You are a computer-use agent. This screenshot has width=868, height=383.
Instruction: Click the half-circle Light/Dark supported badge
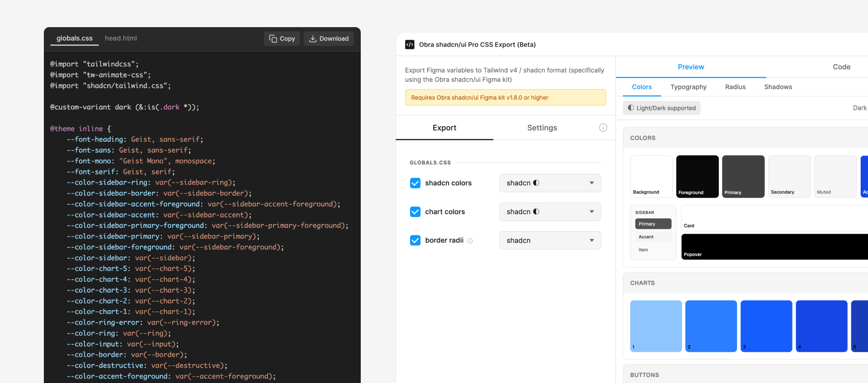[x=661, y=108]
